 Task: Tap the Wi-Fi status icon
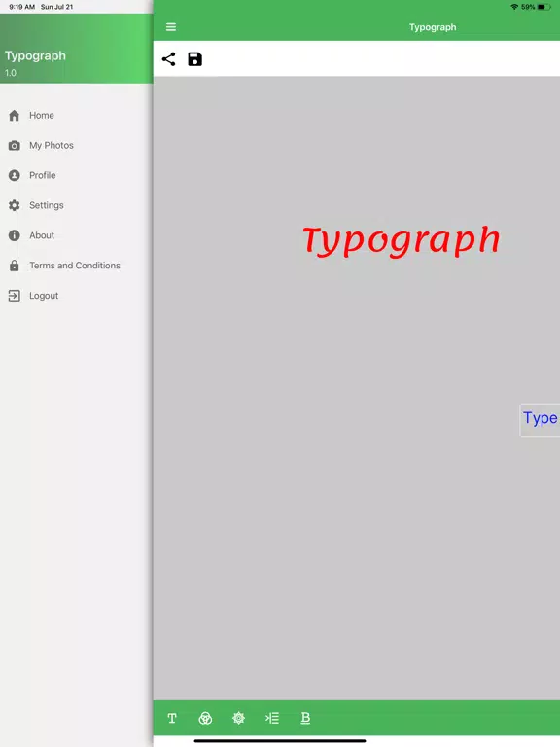514,7
